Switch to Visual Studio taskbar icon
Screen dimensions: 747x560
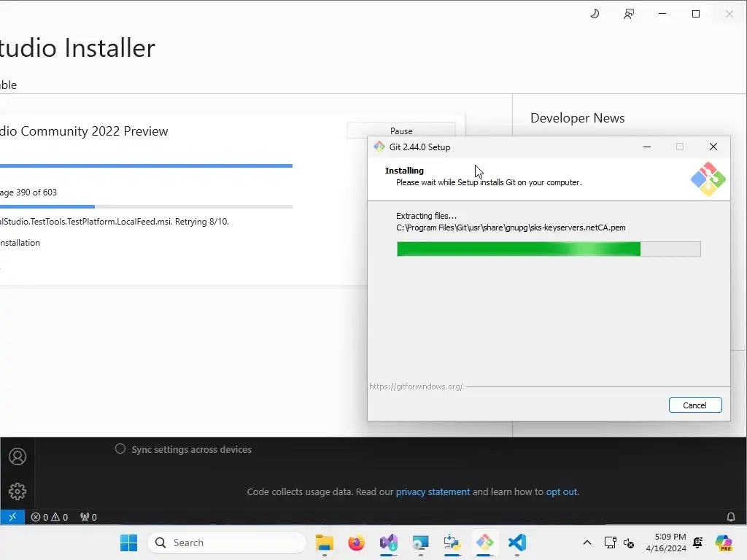(x=389, y=542)
